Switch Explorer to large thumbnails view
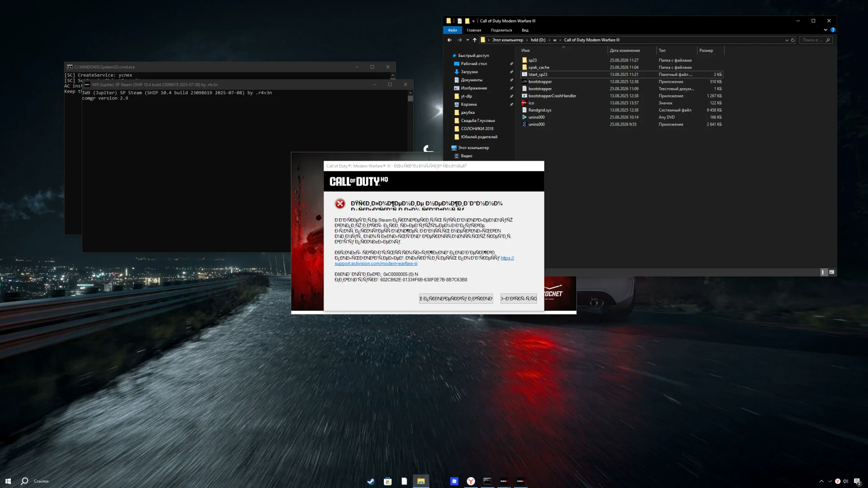Image resolution: width=868 pixels, height=488 pixels. 831,272
